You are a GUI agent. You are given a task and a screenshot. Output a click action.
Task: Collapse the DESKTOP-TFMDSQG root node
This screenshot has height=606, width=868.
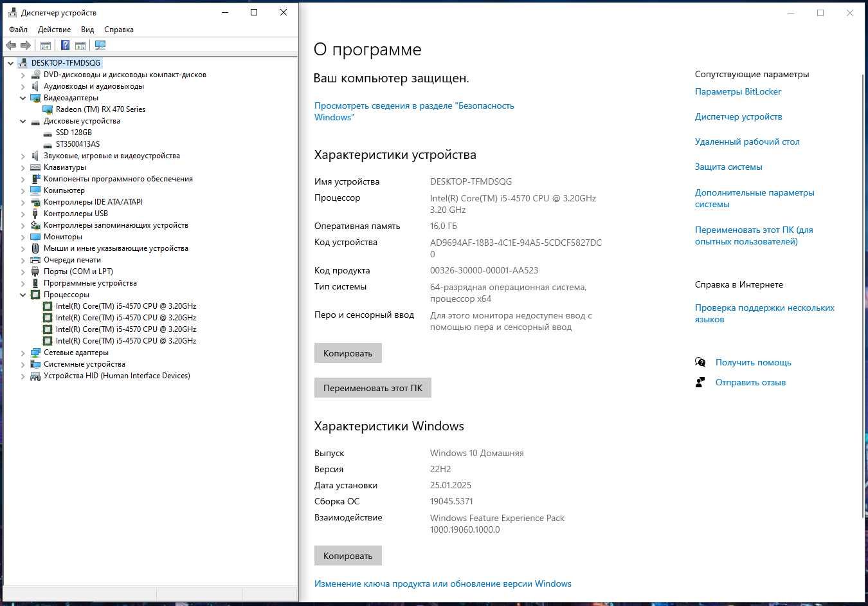pyautogui.click(x=11, y=63)
